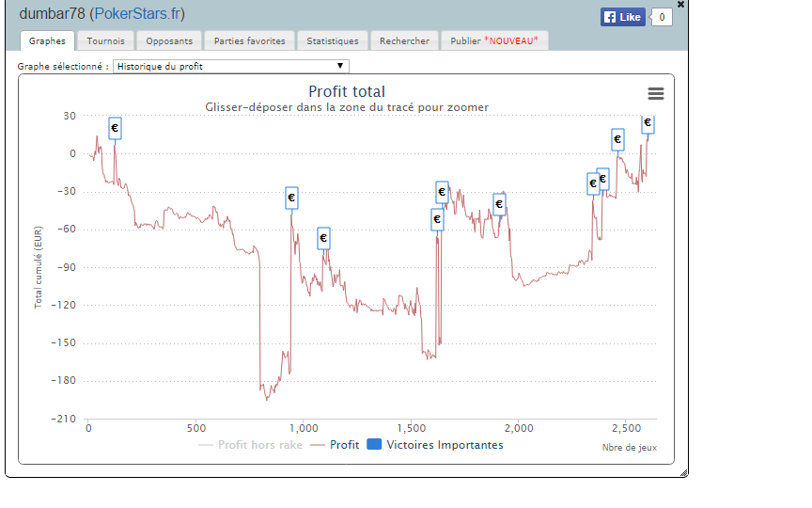Open the Graphes tab
The image size is (812, 508).
coord(47,41)
